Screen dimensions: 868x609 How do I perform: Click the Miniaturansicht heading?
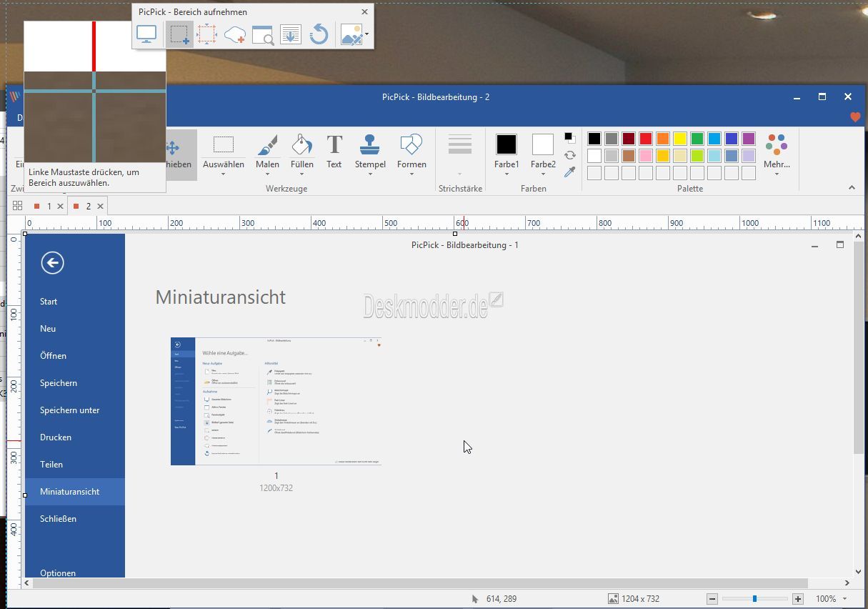coord(221,297)
